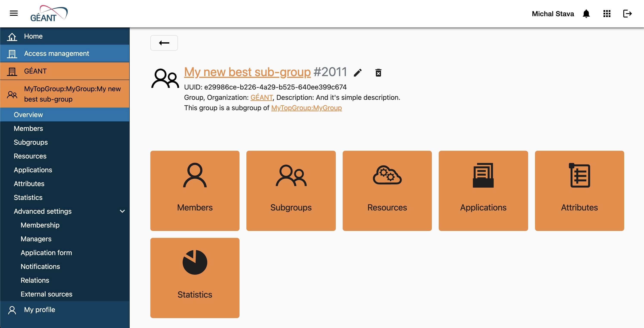Click the MyTopGroup:MyGroup:My new best sub-group label

(72, 94)
